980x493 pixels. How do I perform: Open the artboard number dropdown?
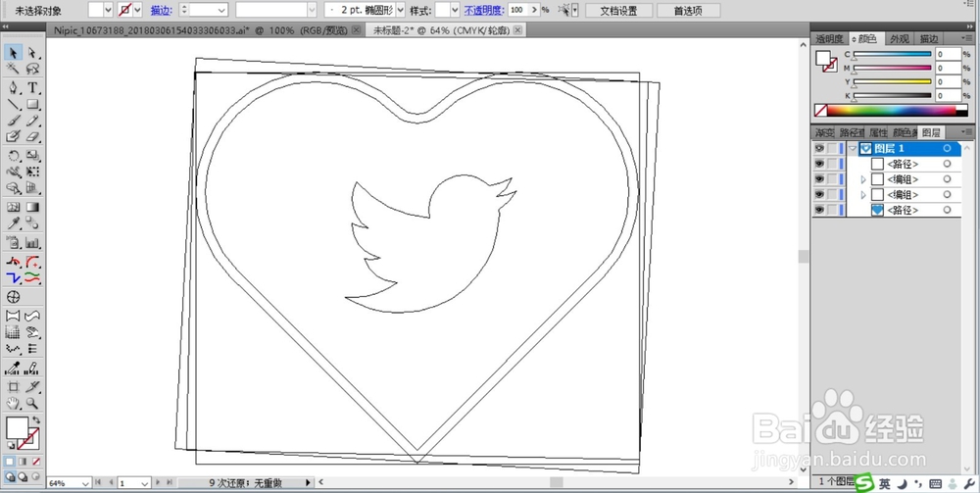tap(144, 483)
